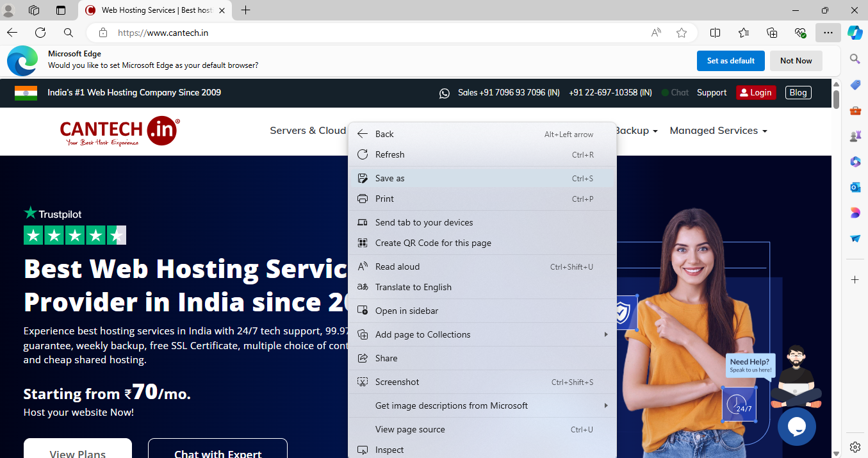Open the Blog link
The width and height of the screenshot is (868, 458).
(798, 93)
